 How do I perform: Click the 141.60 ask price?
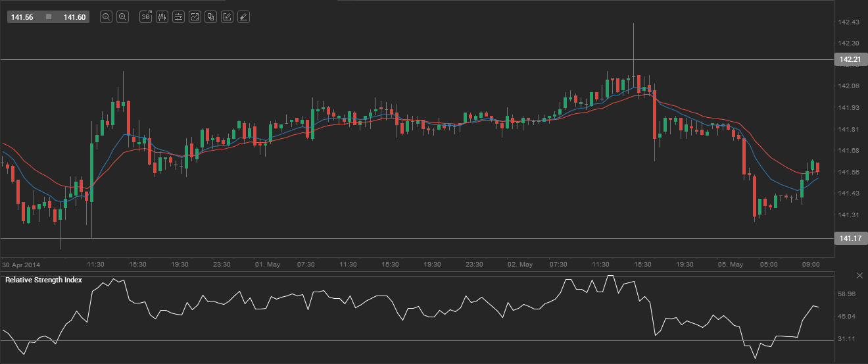74,17
